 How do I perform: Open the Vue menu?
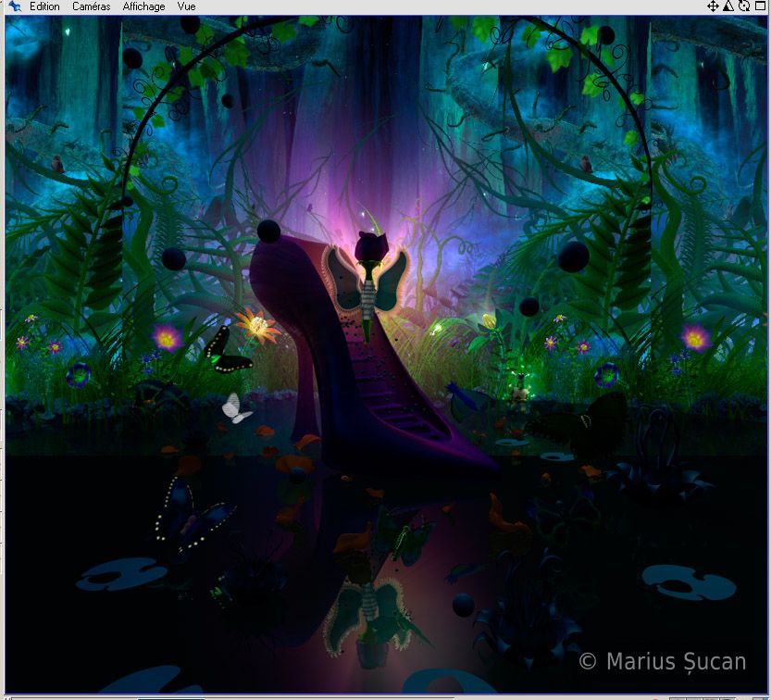pyautogui.click(x=186, y=6)
